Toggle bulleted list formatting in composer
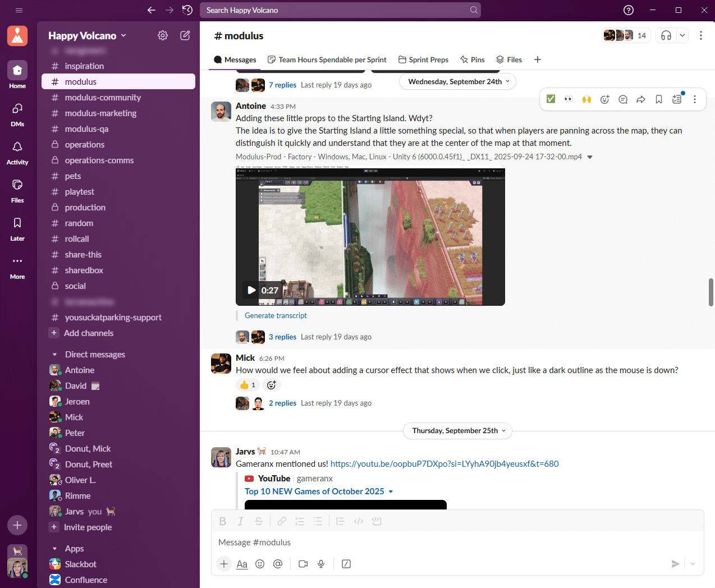Image resolution: width=715 pixels, height=588 pixels. click(318, 521)
